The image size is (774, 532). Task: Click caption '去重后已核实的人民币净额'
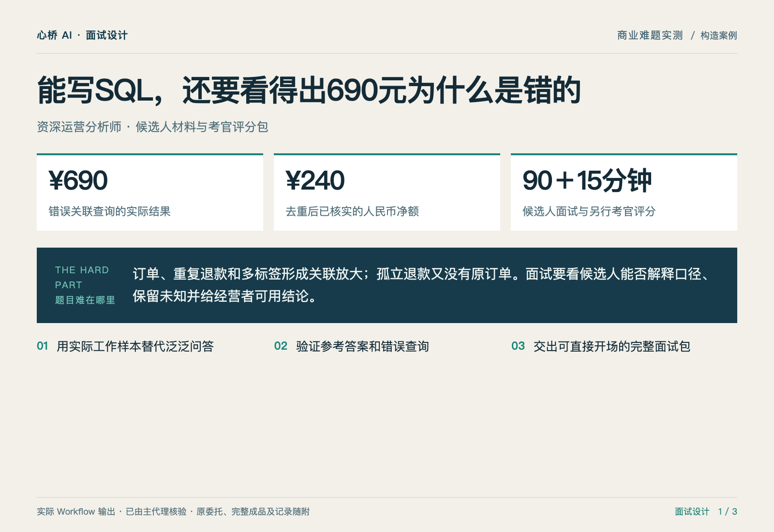point(352,211)
